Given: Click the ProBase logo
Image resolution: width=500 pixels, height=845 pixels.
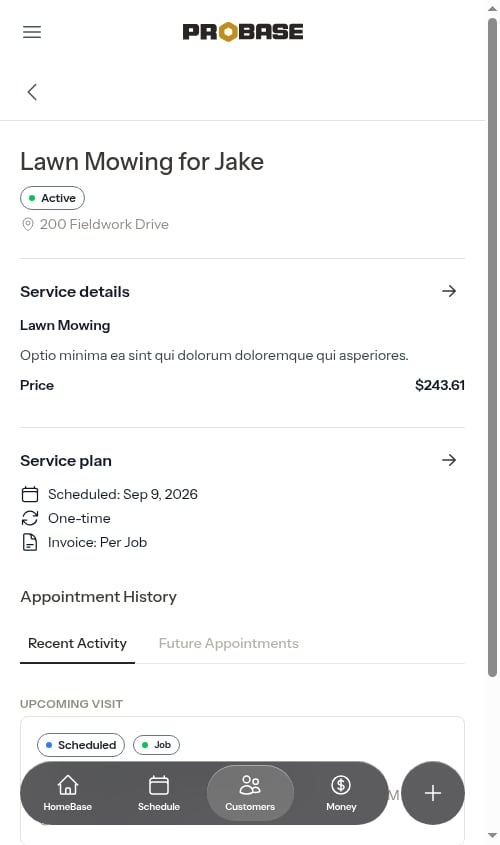Looking at the screenshot, I should click(x=242, y=32).
